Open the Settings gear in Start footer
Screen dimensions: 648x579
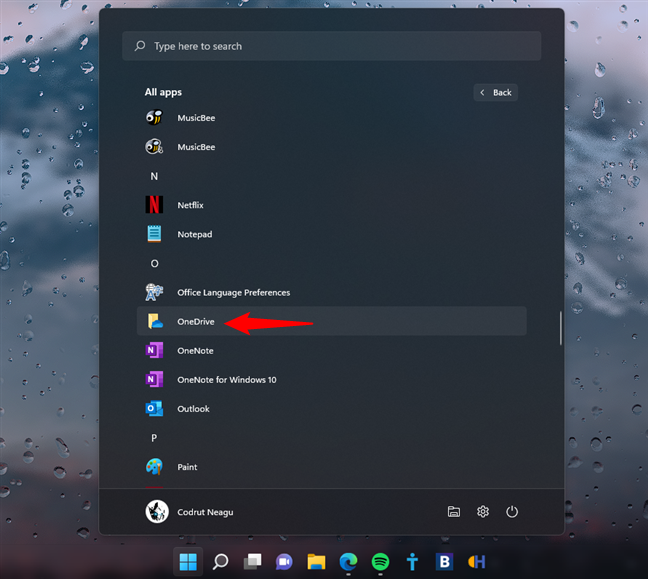click(483, 512)
